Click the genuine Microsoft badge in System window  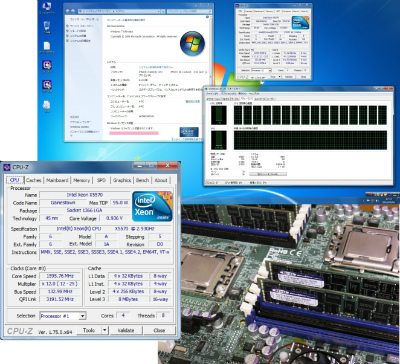tap(189, 132)
